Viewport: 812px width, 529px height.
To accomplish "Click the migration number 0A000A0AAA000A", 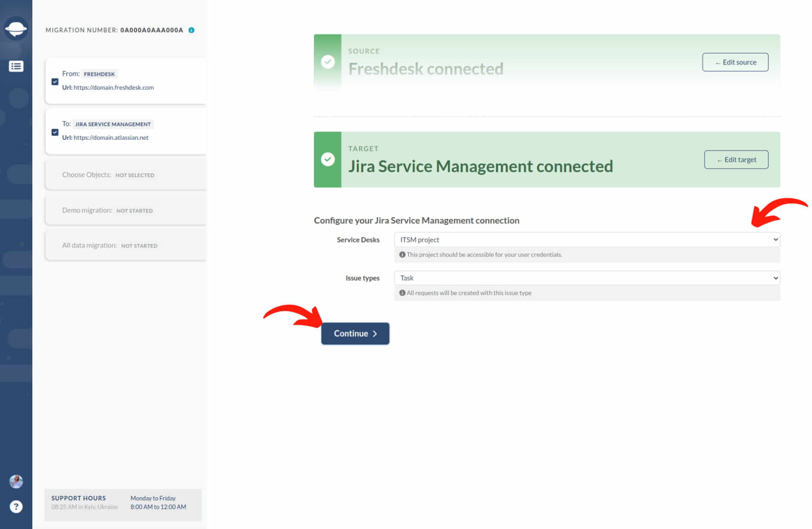I will (x=151, y=30).
